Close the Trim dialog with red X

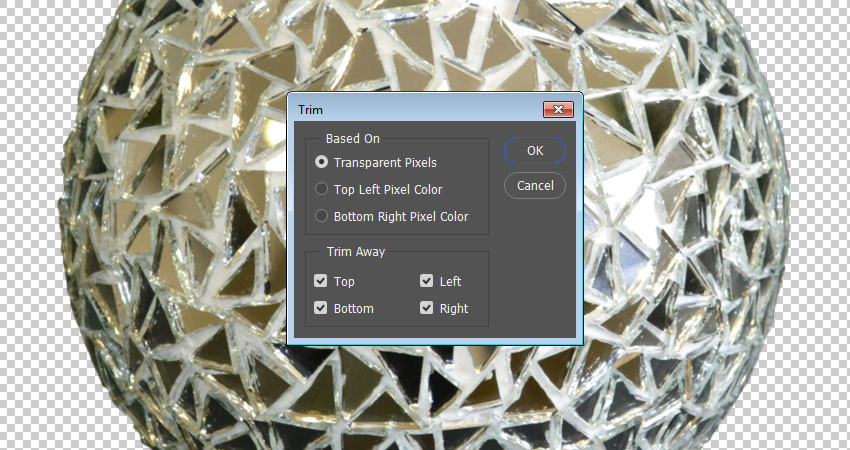point(558,110)
